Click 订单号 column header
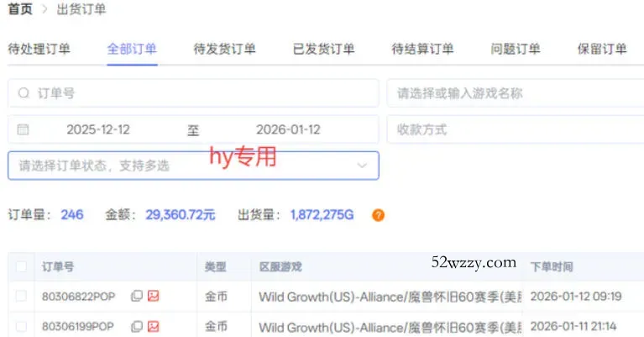Screen dimensions: 644x337 point(57,266)
